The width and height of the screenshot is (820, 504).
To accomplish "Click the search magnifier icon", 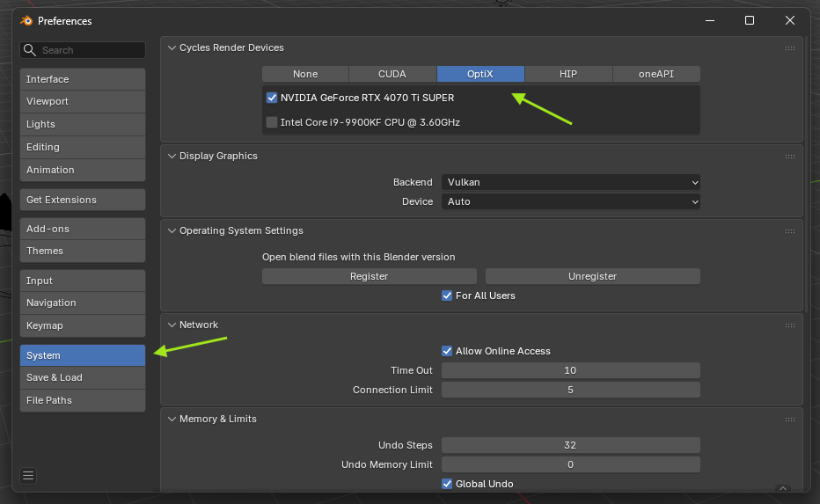I will pyautogui.click(x=30, y=50).
